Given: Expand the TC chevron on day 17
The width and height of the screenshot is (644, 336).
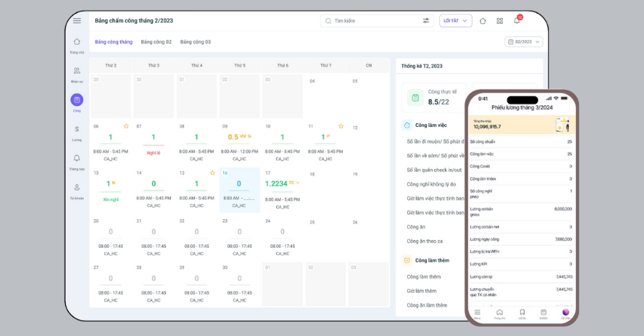Looking at the screenshot, I should 298,183.
